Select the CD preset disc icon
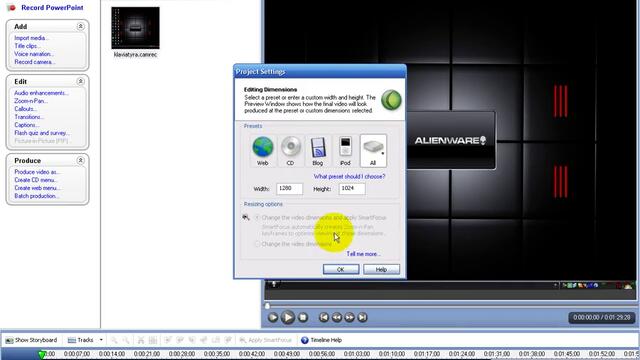This screenshot has width=640, height=360. tap(290, 147)
